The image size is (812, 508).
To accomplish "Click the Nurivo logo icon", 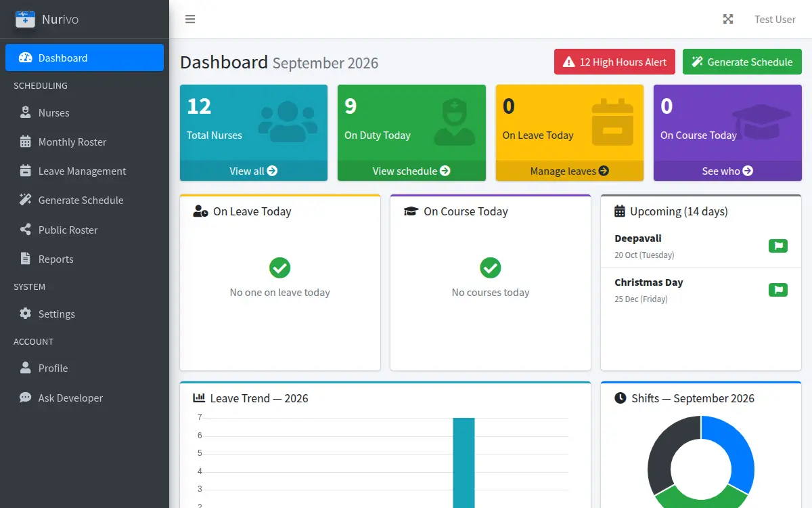I will tap(25, 19).
